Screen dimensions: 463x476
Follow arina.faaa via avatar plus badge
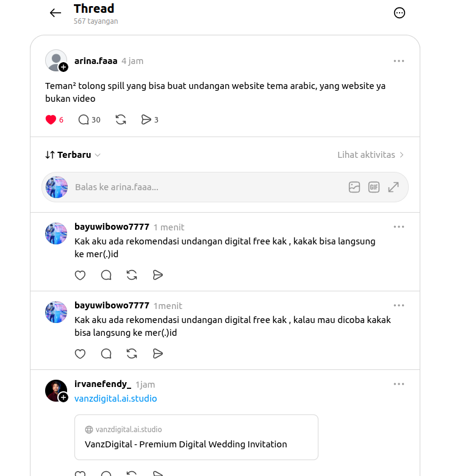pos(63,67)
